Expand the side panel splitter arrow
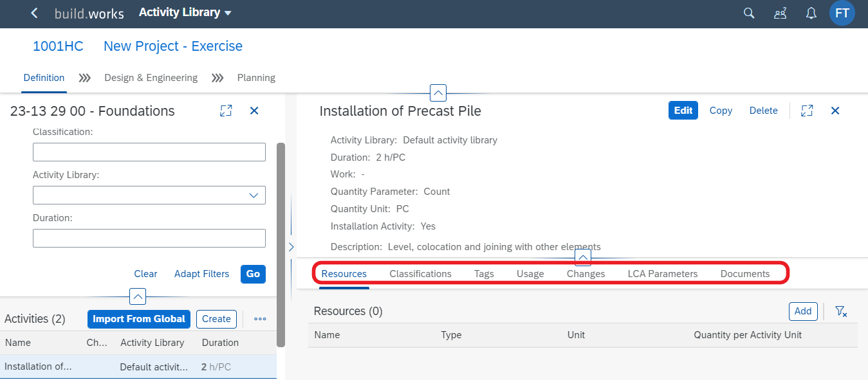This screenshot has width=868, height=380. (291, 246)
